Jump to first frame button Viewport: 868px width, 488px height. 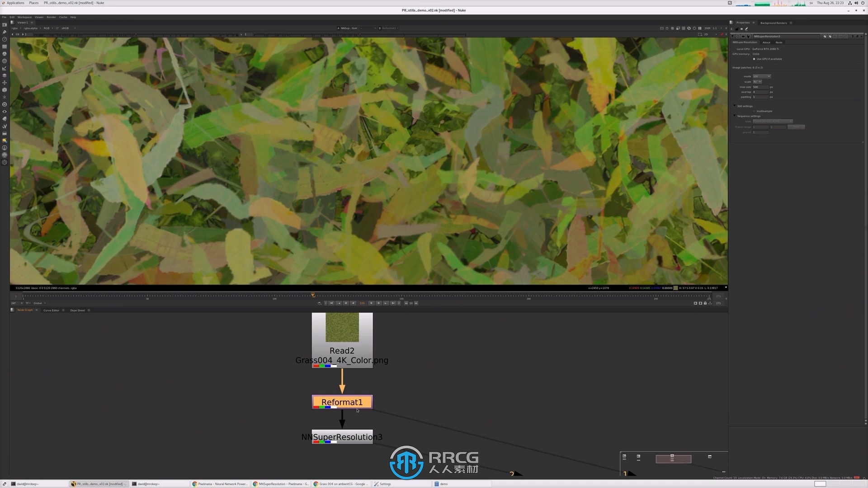(x=331, y=303)
